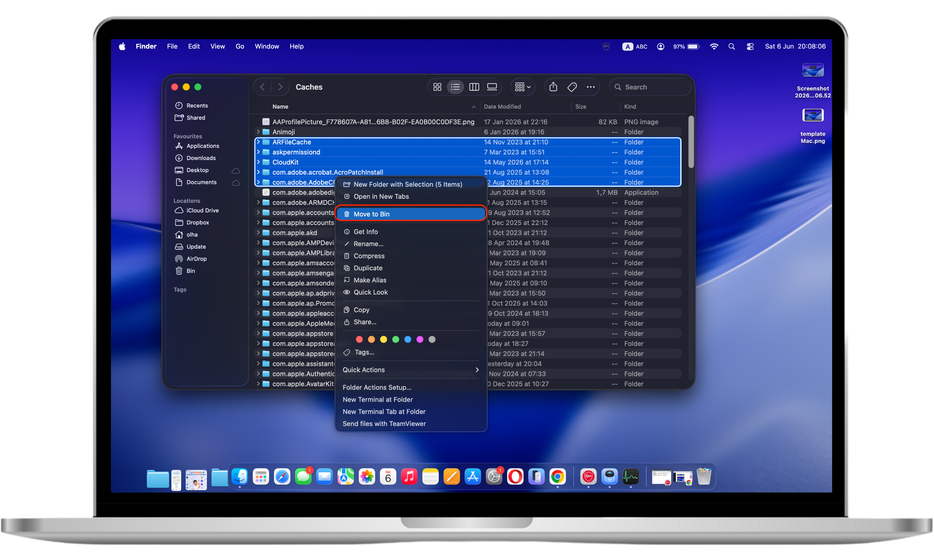934x560 pixels.
Task: Expand the CloudKit folder
Action: coord(258,162)
